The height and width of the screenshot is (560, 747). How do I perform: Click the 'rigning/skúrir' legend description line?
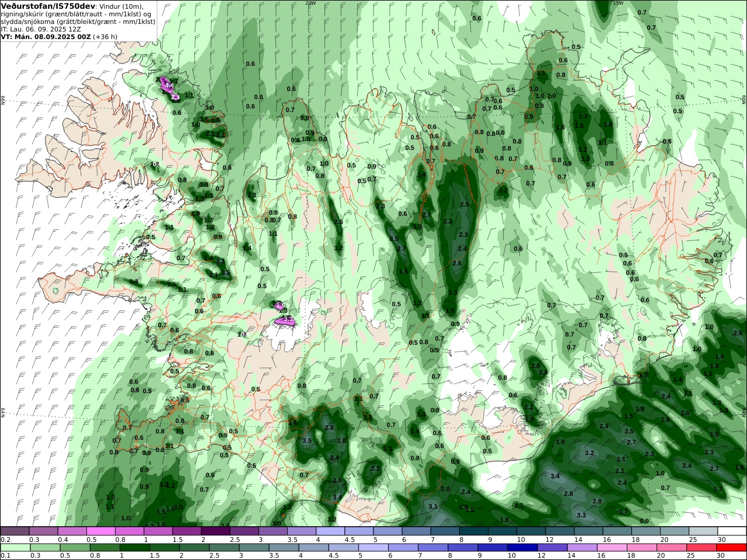(76, 13)
